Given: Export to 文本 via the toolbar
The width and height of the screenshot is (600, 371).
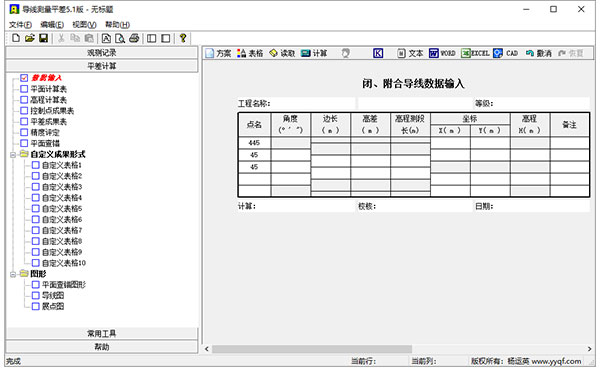Looking at the screenshot, I should click(x=410, y=53).
